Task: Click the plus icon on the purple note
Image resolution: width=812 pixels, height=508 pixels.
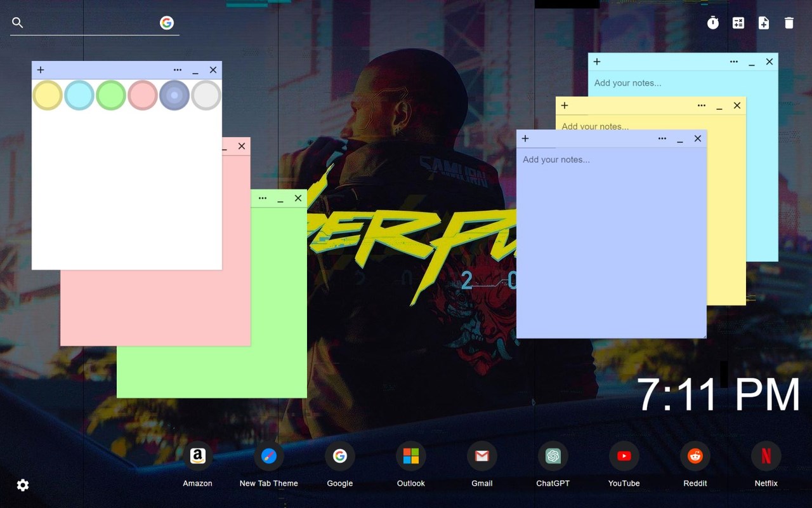Action: coord(525,138)
